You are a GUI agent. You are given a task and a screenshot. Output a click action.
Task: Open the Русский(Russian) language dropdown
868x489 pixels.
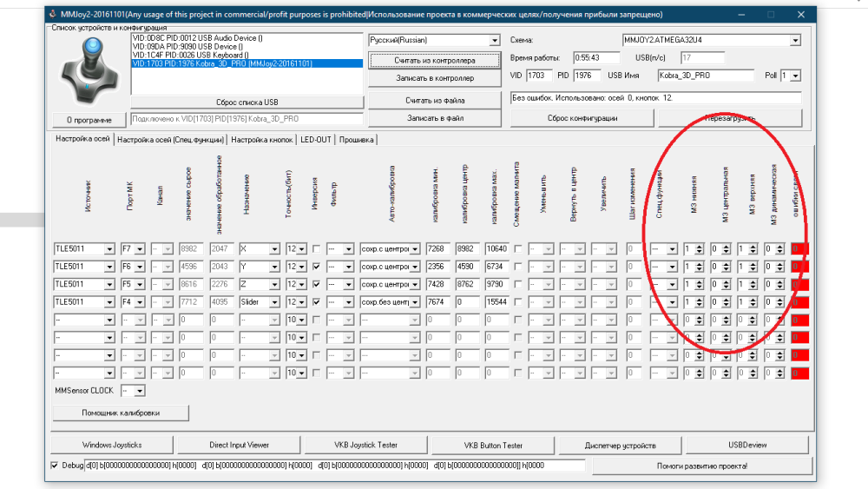[x=495, y=41]
